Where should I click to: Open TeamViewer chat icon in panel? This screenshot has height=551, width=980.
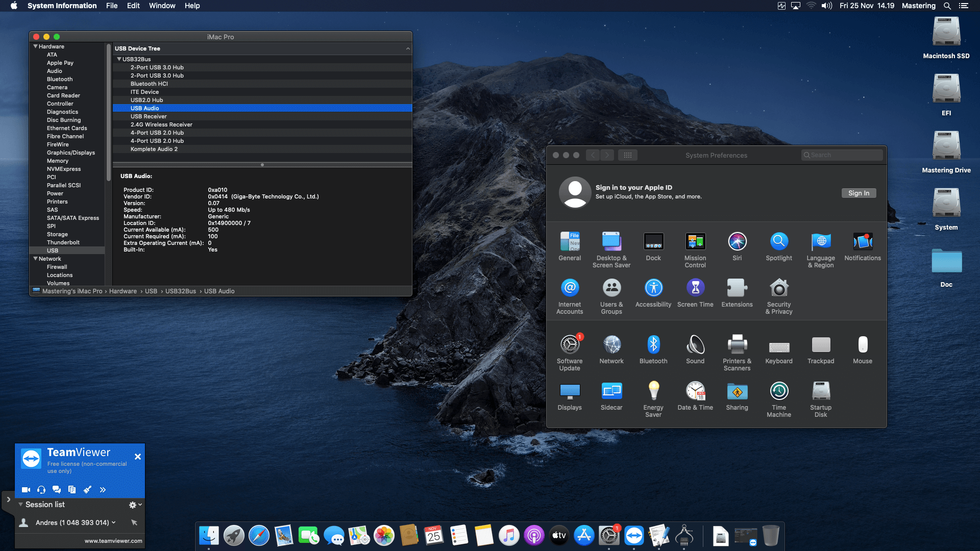(x=57, y=490)
